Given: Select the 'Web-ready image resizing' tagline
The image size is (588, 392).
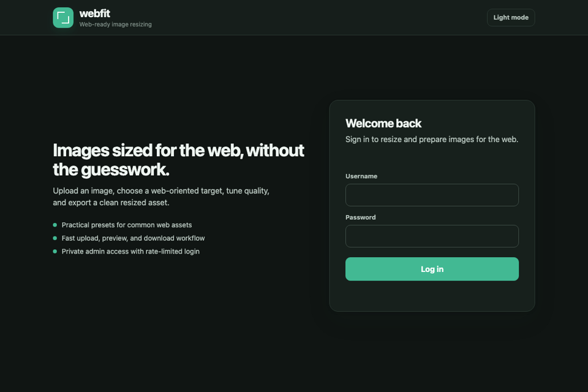Looking at the screenshot, I should tap(116, 24).
